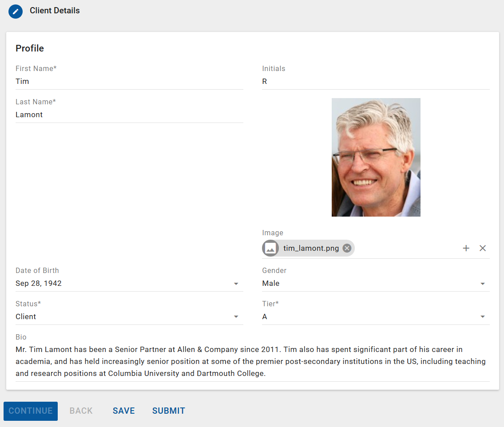Click the pencil edit icon beside Client Details

[16, 11]
